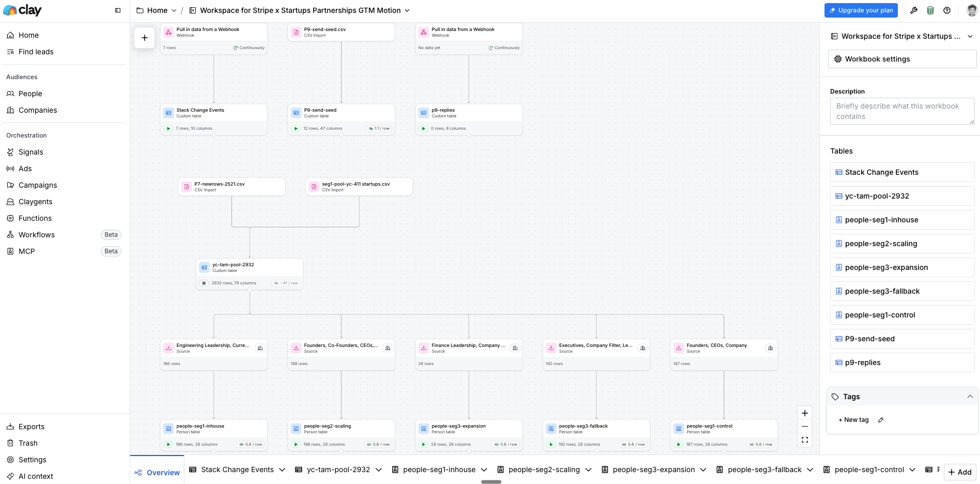Pause icon on yc-tam-pool-2932 node

coord(204,283)
